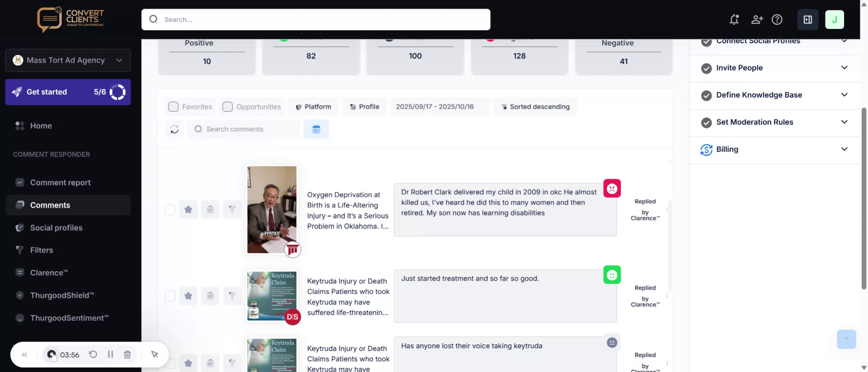
Task: Toggle the side panel layout icon
Action: 808,19
